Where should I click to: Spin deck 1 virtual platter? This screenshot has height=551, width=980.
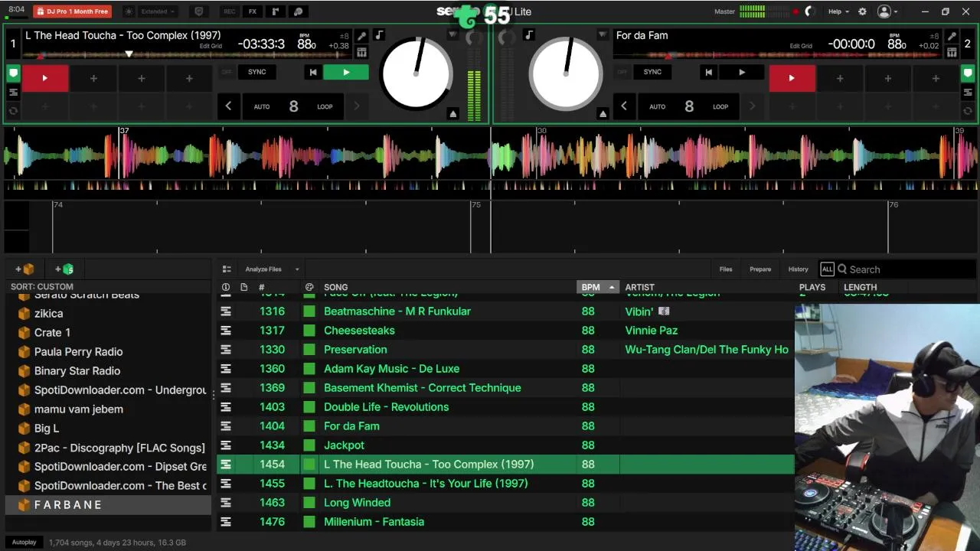[416, 76]
